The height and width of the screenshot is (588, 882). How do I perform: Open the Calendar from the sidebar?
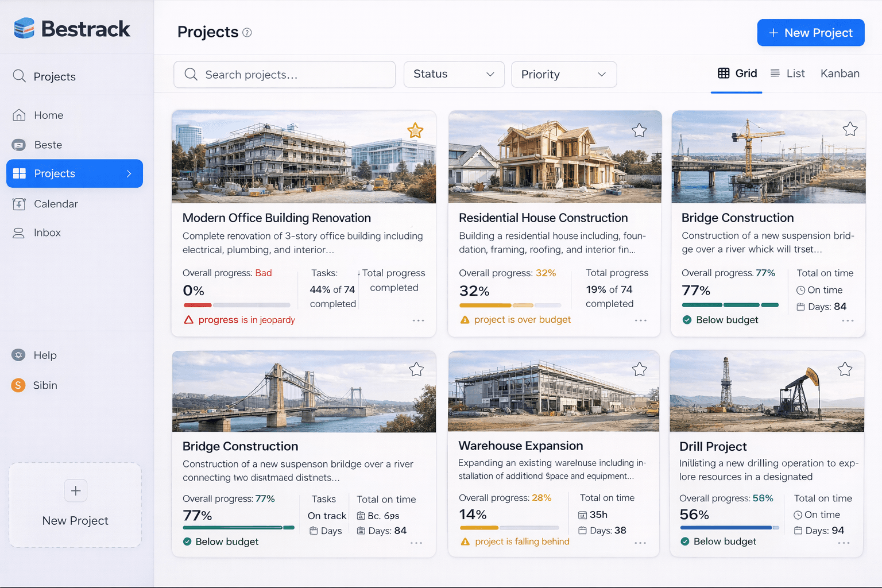55,204
